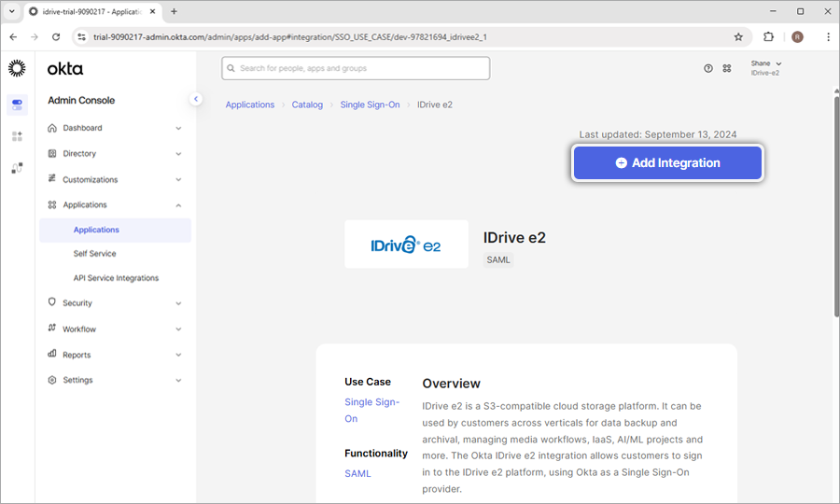Click the second icon in the left rail
This screenshot has width=840, height=504.
[17, 136]
